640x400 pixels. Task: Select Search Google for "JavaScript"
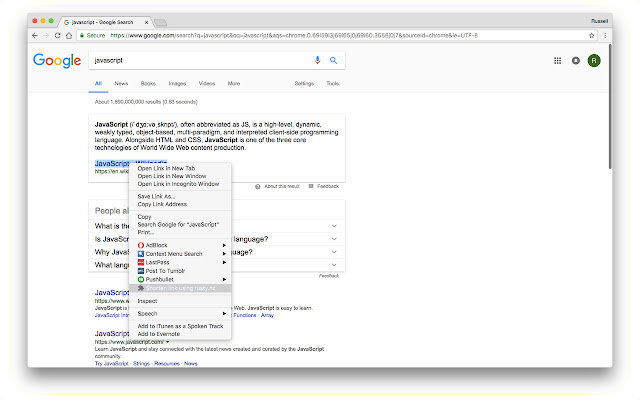point(180,224)
